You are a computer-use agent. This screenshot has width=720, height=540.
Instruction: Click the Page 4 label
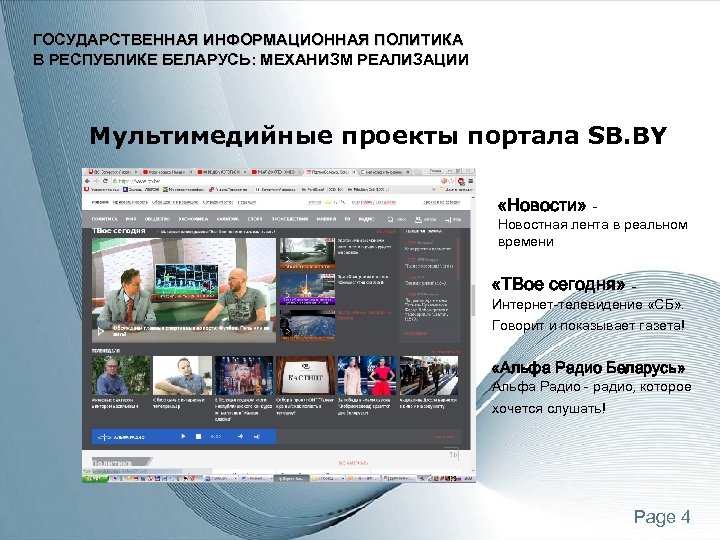point(662,517)
